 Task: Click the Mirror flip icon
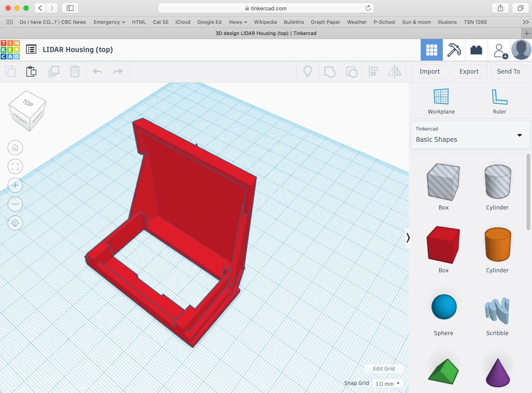point(395,71)
